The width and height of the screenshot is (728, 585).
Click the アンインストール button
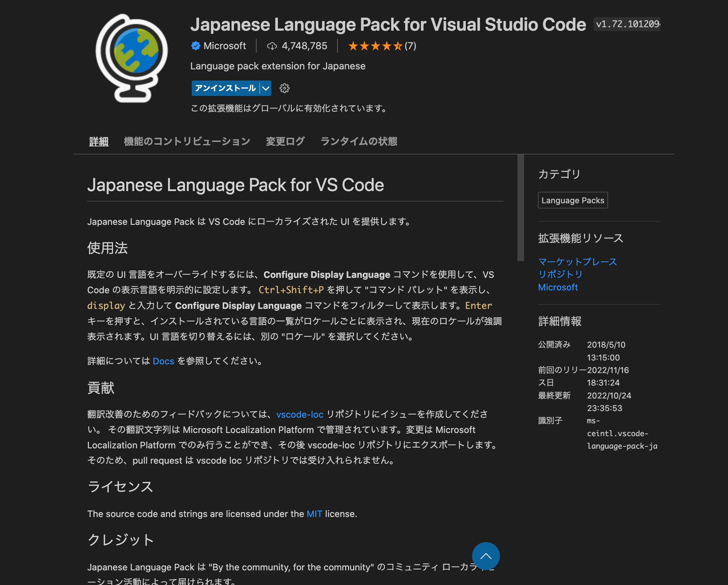[x=226, y=88]
